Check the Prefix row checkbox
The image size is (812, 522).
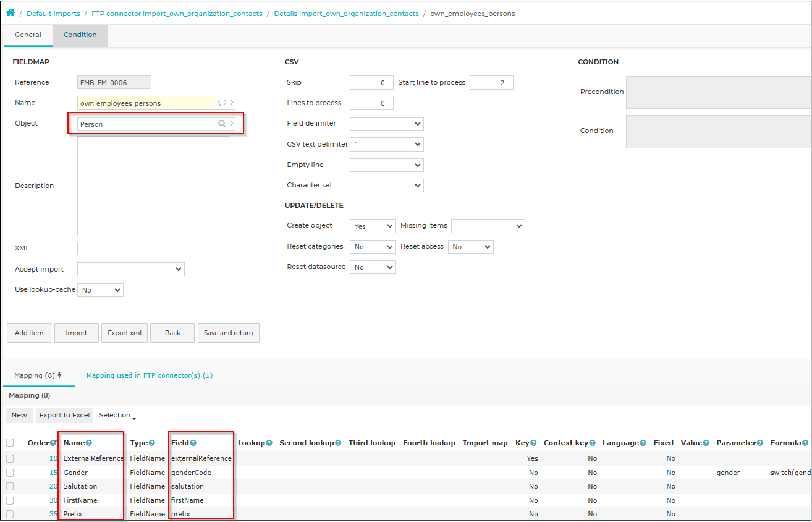coord(10,514)
